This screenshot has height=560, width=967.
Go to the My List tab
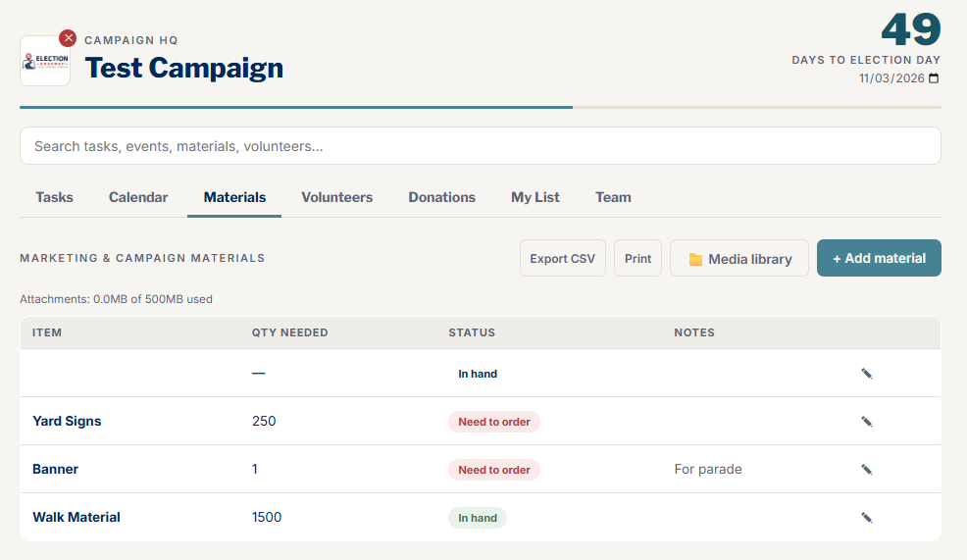535,197
